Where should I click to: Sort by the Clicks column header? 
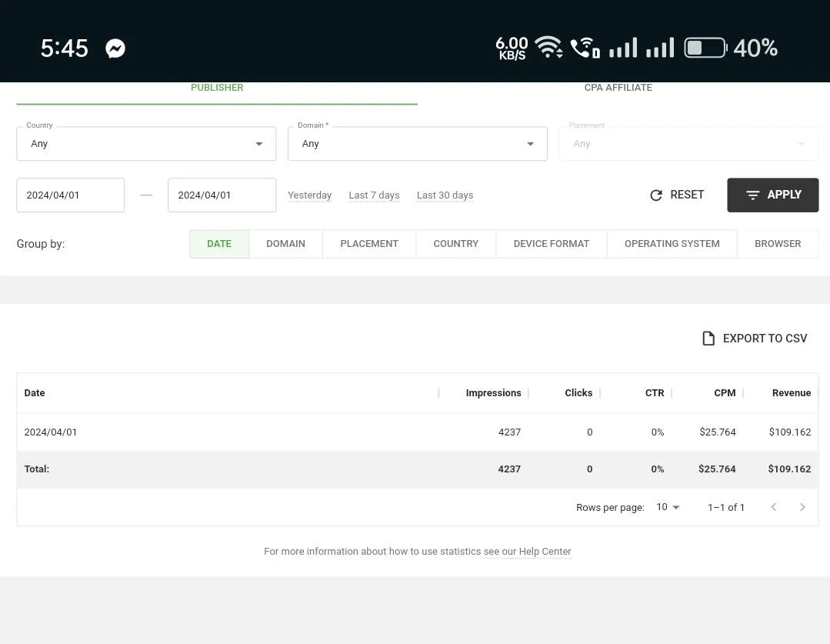click(578, 393)
